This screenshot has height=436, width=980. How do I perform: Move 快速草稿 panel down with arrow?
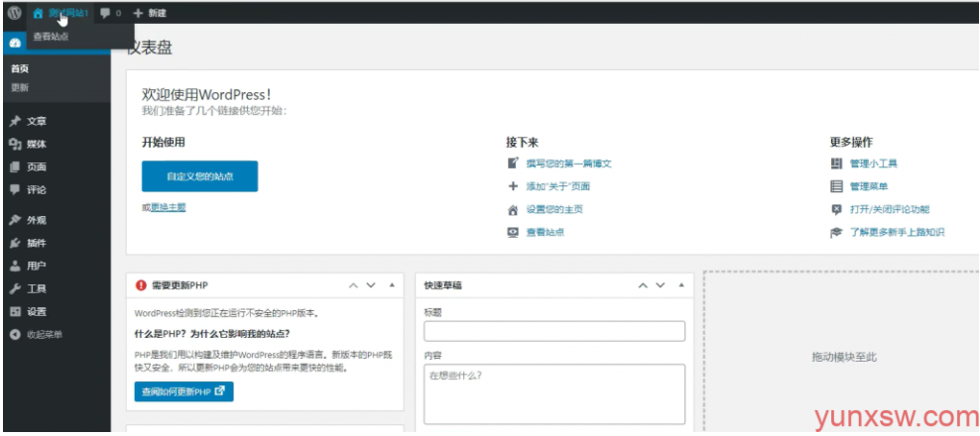660,285
